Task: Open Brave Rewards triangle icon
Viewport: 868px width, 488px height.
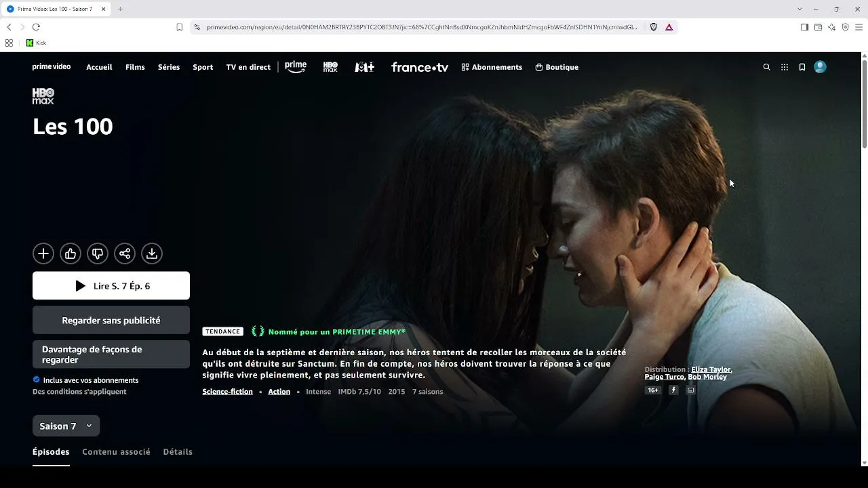Action: point(669,27)
